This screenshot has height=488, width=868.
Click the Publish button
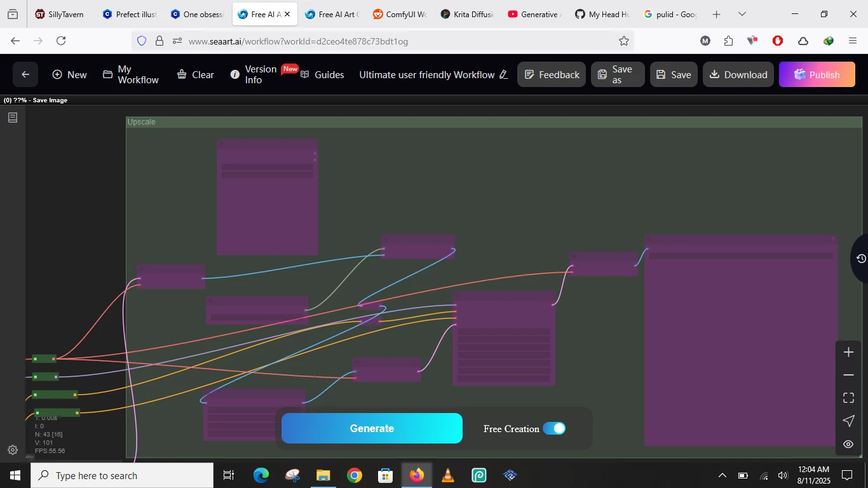tap(817, 74)
